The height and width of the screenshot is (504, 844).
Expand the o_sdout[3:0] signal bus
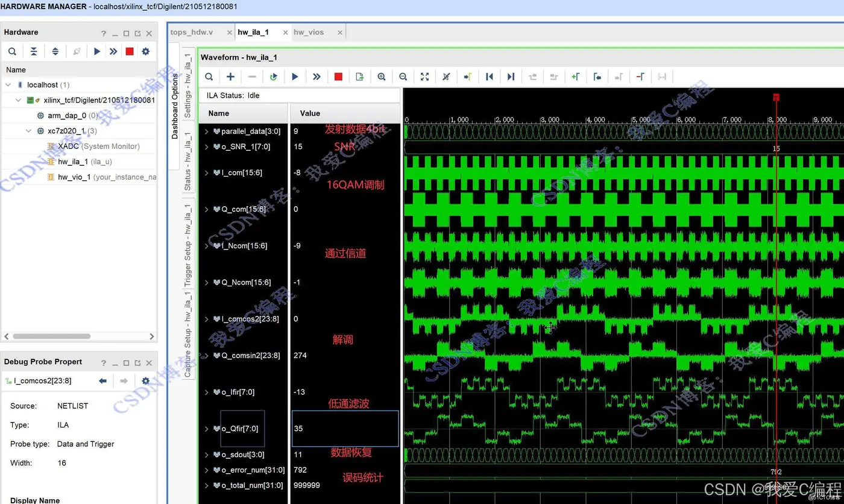click(x=207, y=455)
